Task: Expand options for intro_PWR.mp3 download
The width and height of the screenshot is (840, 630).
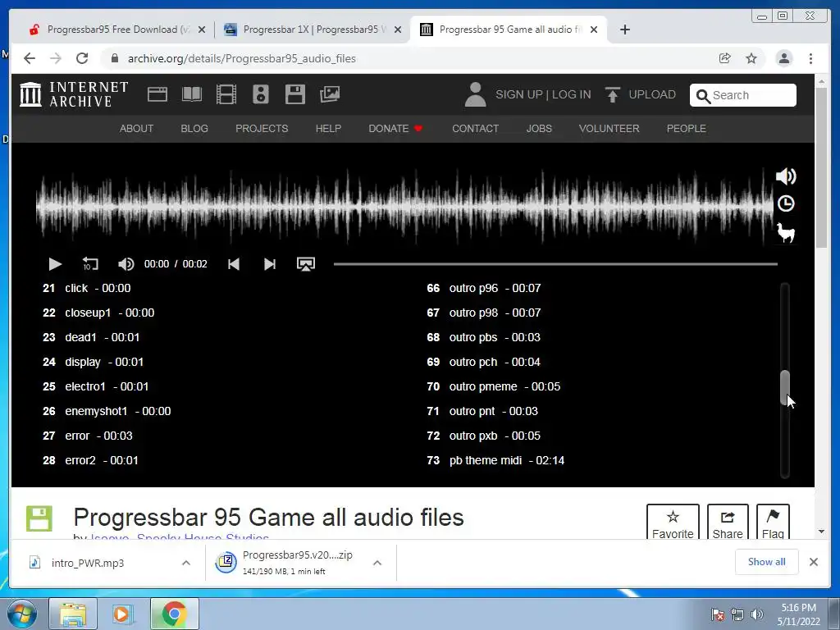Action: click(186, 563)
